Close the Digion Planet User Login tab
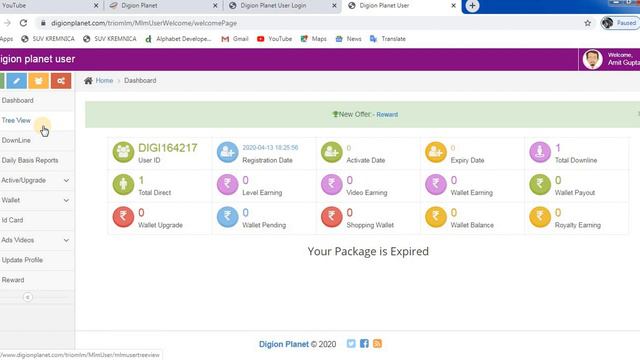This screenshot has height=360, width=640. (x=334, y=6)
